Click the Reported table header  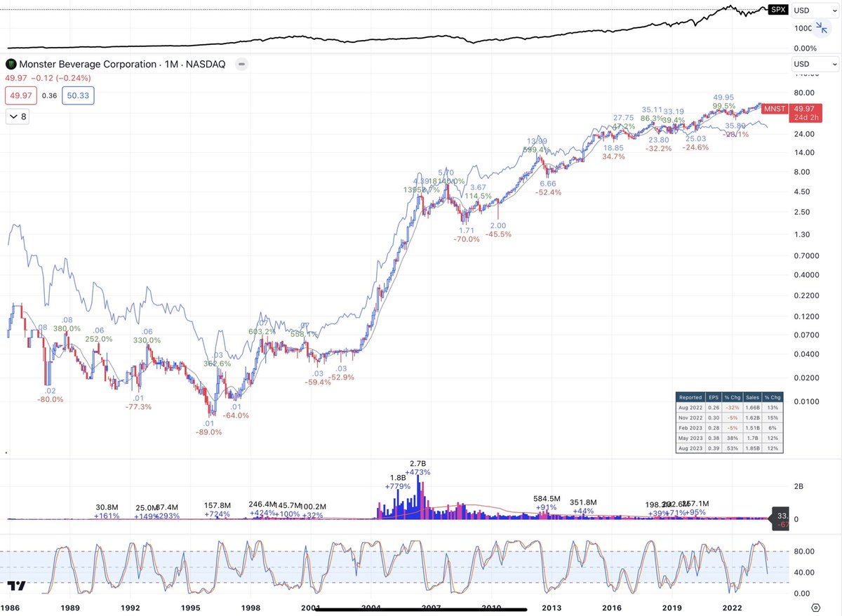(x=690, y=397)
